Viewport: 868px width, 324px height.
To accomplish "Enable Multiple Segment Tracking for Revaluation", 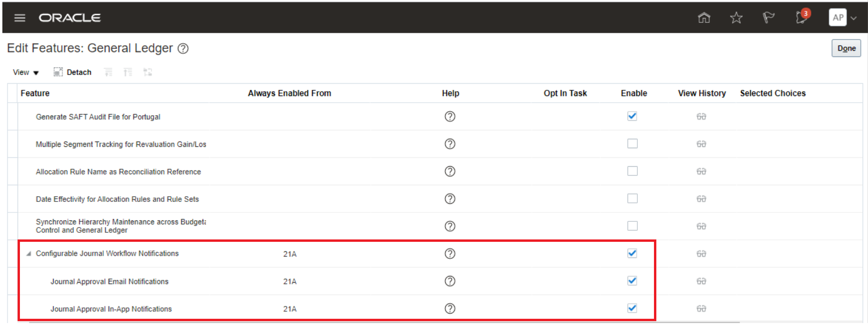I will 632,143.
